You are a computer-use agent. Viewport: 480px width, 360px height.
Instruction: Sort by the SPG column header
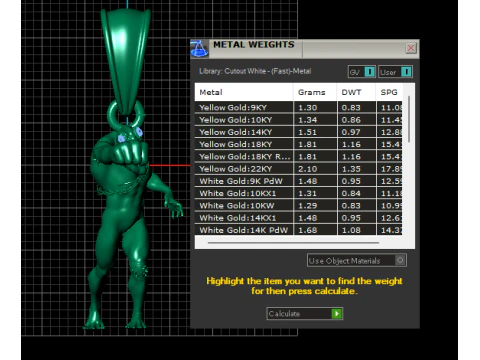(x=389, y=92)
